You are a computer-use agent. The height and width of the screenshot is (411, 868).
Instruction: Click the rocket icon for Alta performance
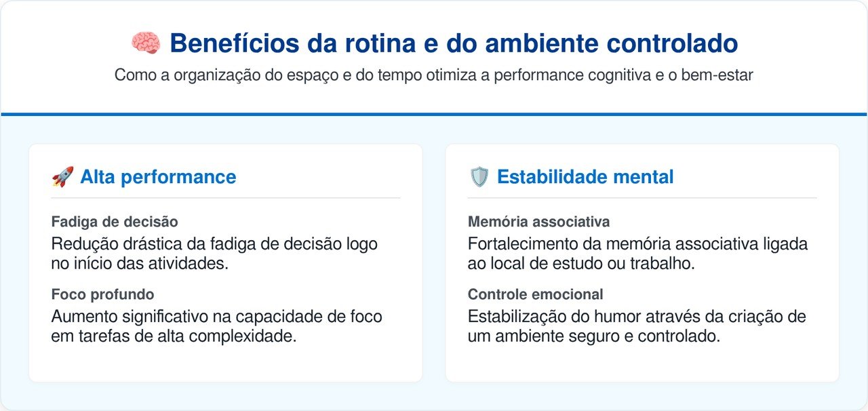pos(62,178)
